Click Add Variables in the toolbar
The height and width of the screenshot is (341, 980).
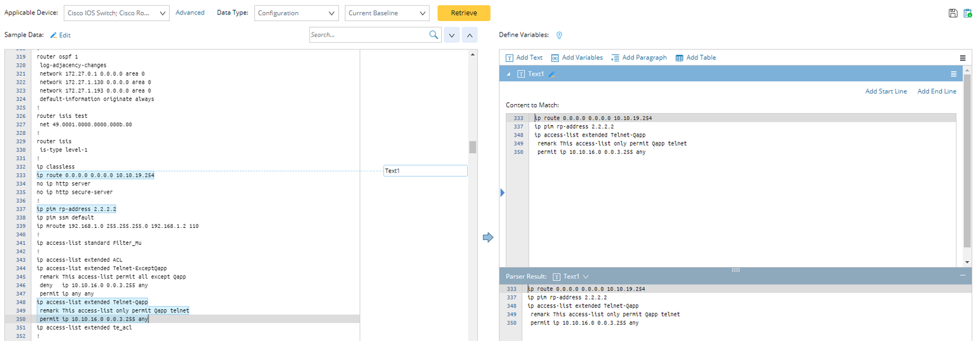pos(577,58)
